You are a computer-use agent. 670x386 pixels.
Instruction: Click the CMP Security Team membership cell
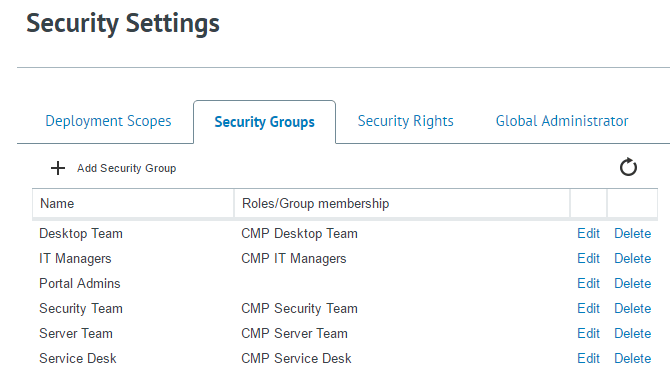click(300, 309)
